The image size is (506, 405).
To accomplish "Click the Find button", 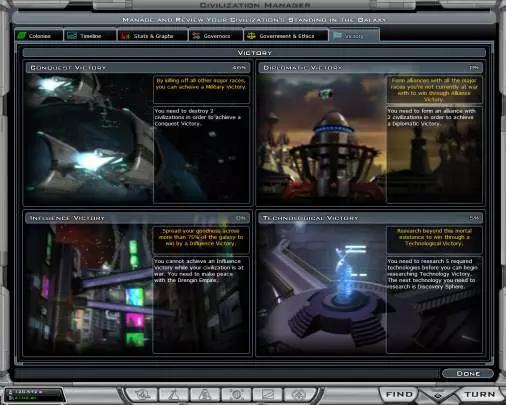I will coord(399,395).
